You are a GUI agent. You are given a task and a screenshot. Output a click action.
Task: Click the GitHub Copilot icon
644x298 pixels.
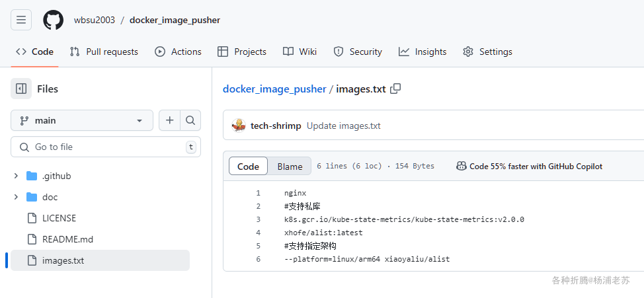tap(462, 166)
